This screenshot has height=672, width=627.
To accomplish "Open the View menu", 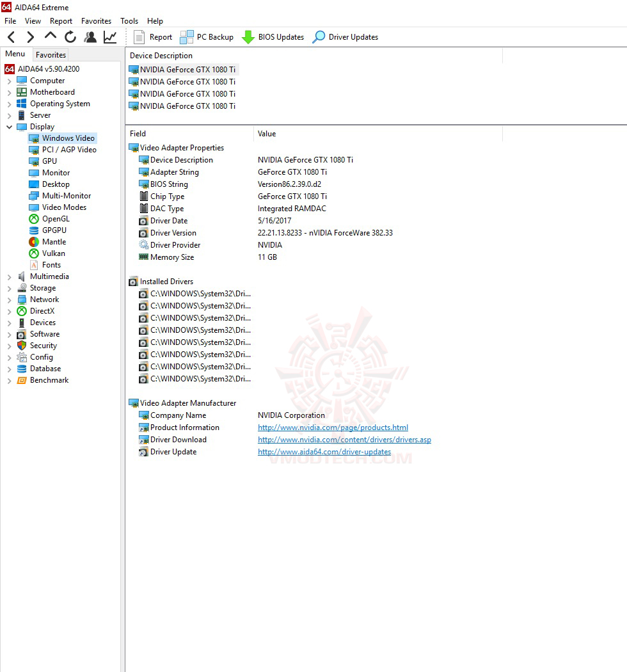I will coord(33,21).
